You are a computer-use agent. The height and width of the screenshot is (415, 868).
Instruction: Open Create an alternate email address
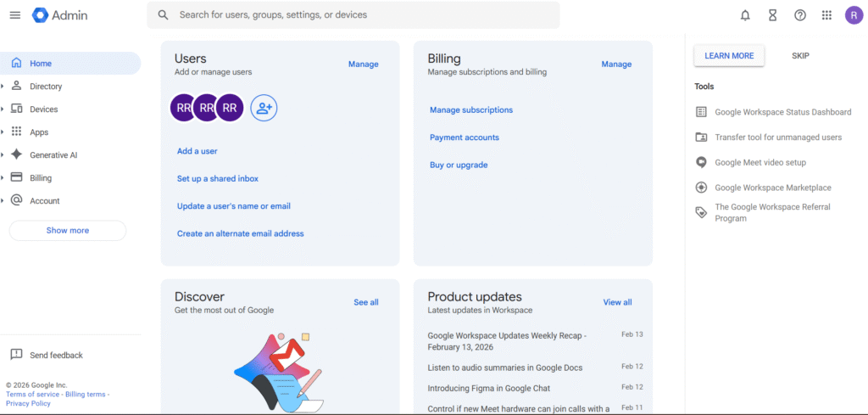tap(240, 234)
